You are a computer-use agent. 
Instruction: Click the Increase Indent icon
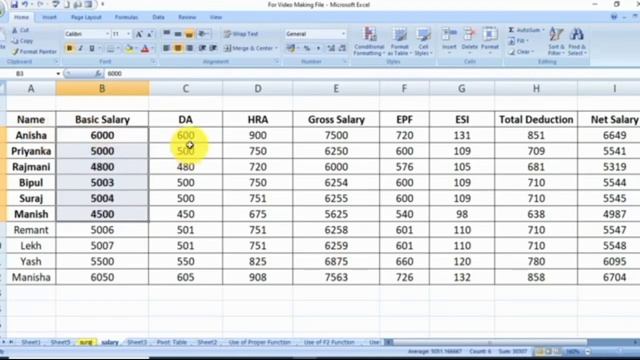tap(213, 48)
